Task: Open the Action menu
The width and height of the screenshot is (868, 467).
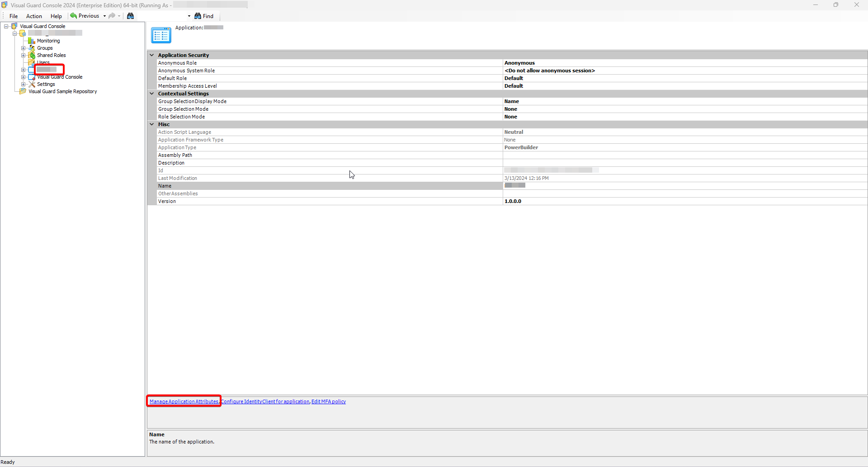Action: pyautogui.click(x=34, y=16)
